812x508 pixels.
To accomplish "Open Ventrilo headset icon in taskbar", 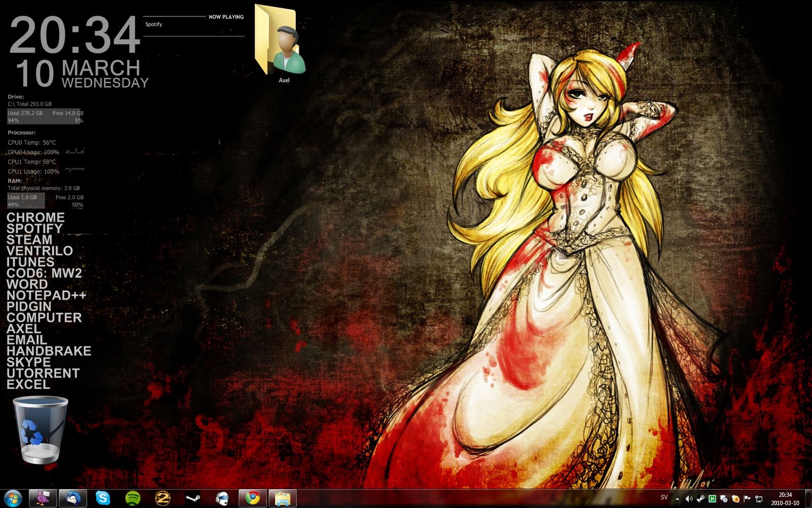I will point(222,498).
